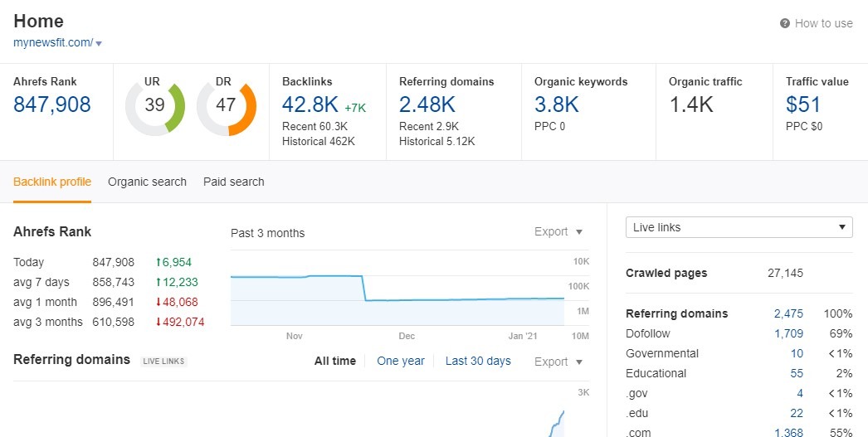Open the Live links combo box
The width and height of the screenshot is (868, 437).
pos(739,227)
